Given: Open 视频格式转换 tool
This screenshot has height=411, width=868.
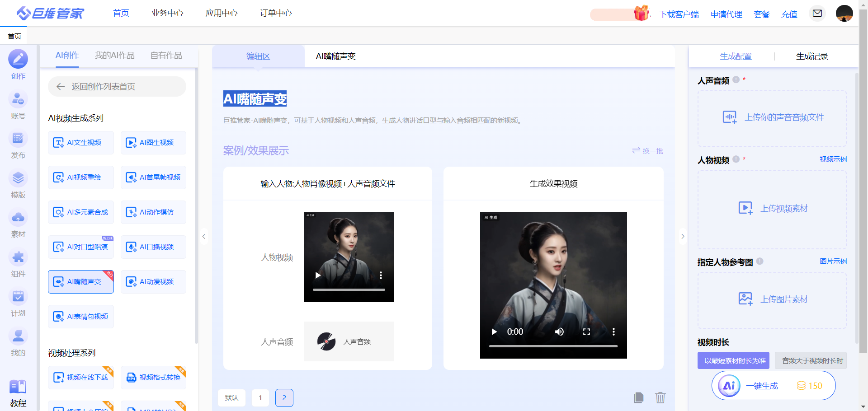Looking at the screenshot, I should (153, 378).
